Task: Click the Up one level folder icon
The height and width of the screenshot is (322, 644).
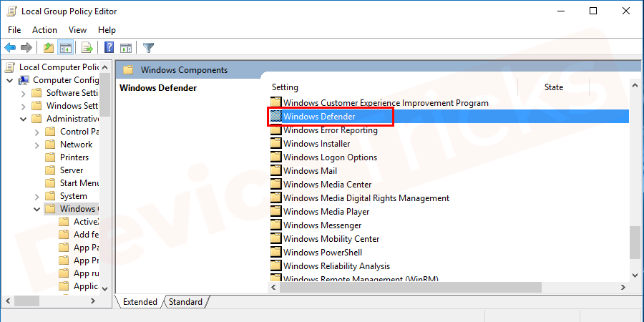Action: [49, 48]
